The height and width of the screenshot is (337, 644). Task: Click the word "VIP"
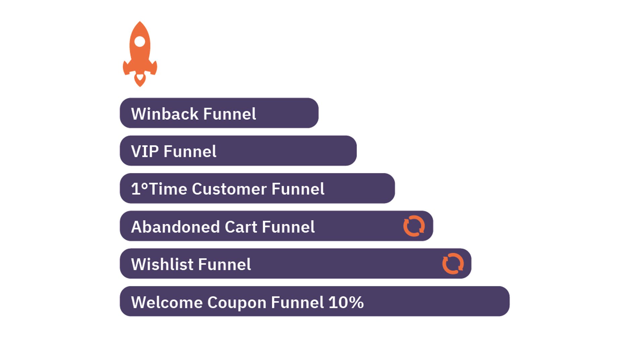coord(145,151)
